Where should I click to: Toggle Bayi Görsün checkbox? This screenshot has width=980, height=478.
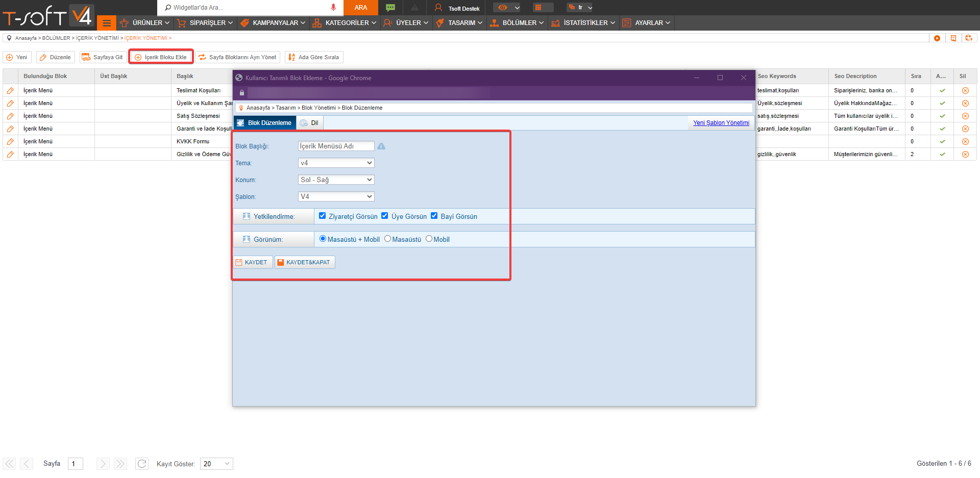click(434, 216)
